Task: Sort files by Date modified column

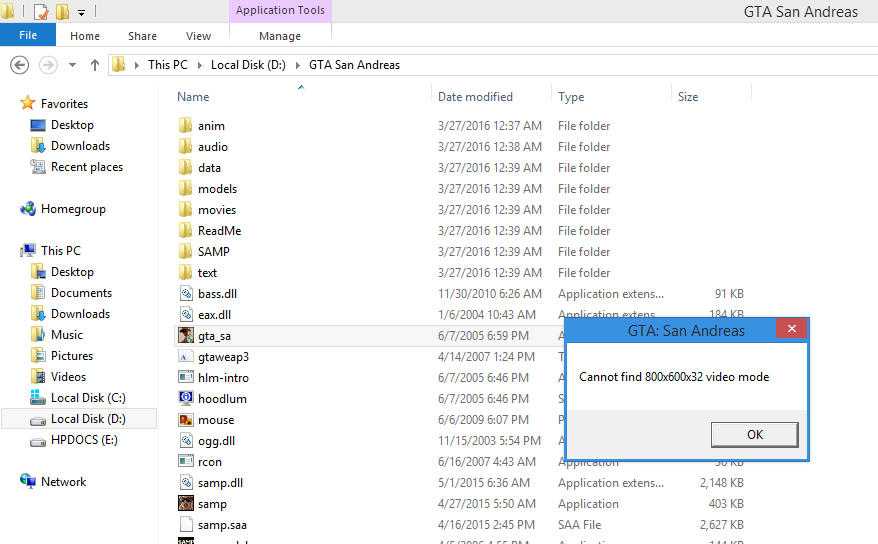Action: pyautogui.click(x=475, y=97)
